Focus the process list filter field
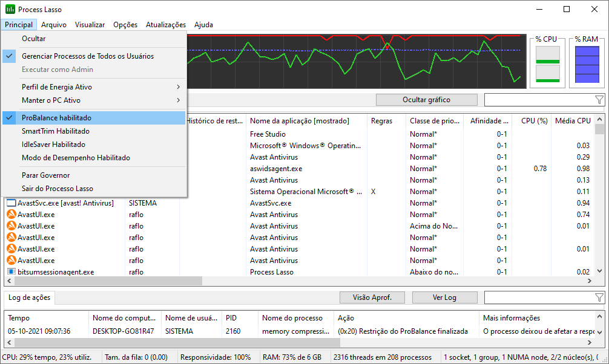 [539, 100]
